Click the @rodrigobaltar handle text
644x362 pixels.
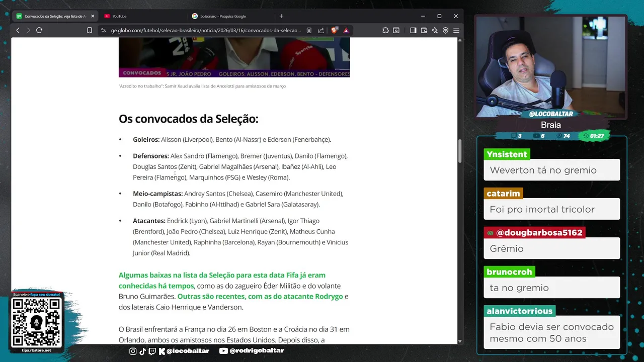[257, 351]
